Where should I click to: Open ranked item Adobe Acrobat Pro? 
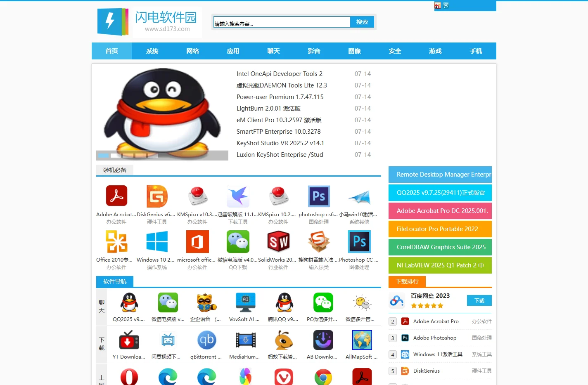[x=436, y=321]
